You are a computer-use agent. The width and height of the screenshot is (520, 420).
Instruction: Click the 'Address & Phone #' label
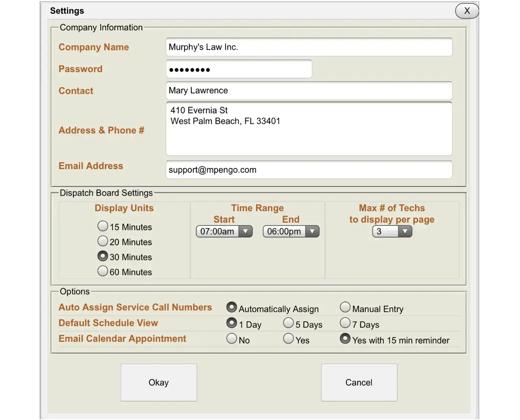point(101,130)
